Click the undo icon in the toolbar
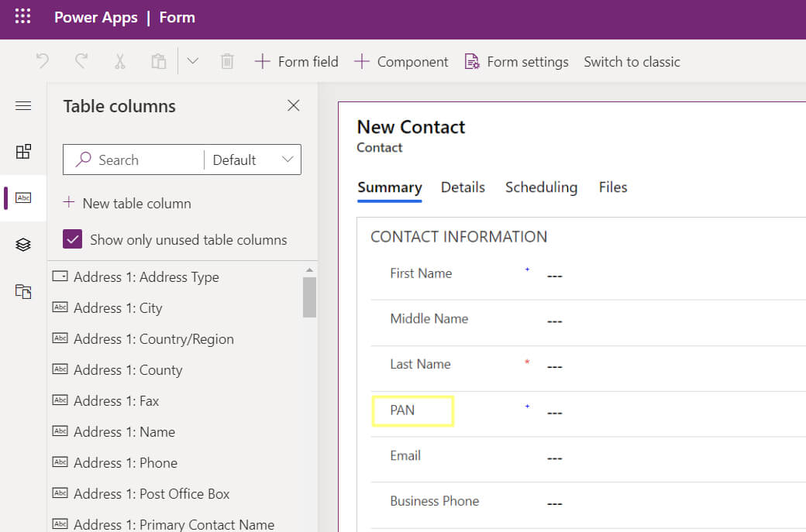Viewport: 806px width, 532px height. pyautogui.click(x=43, y=61)
